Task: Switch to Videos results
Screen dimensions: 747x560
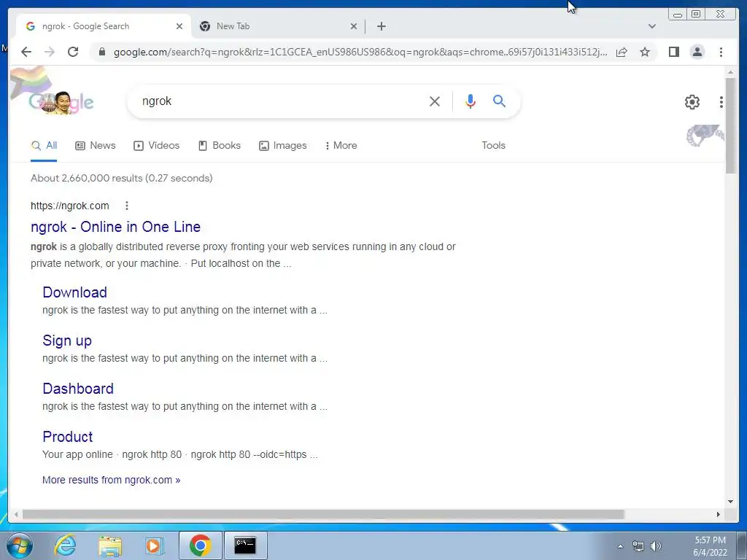Action: pos(156,146)
